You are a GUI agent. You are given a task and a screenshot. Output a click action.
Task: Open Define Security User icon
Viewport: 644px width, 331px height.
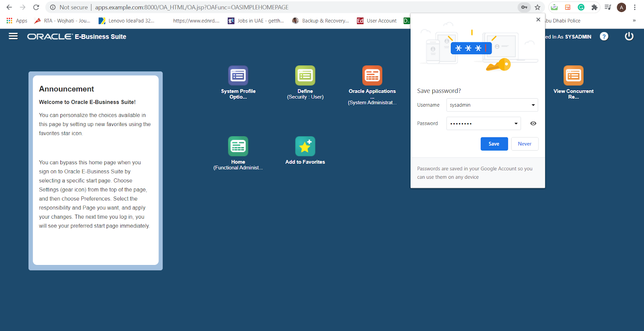click(305, 75)
